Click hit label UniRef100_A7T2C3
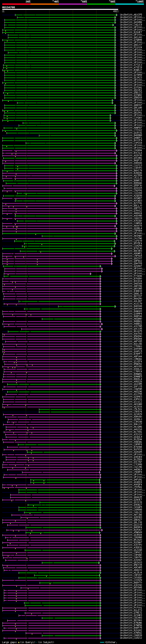Viewport: 146px width, 644px height. click(131, 65)
